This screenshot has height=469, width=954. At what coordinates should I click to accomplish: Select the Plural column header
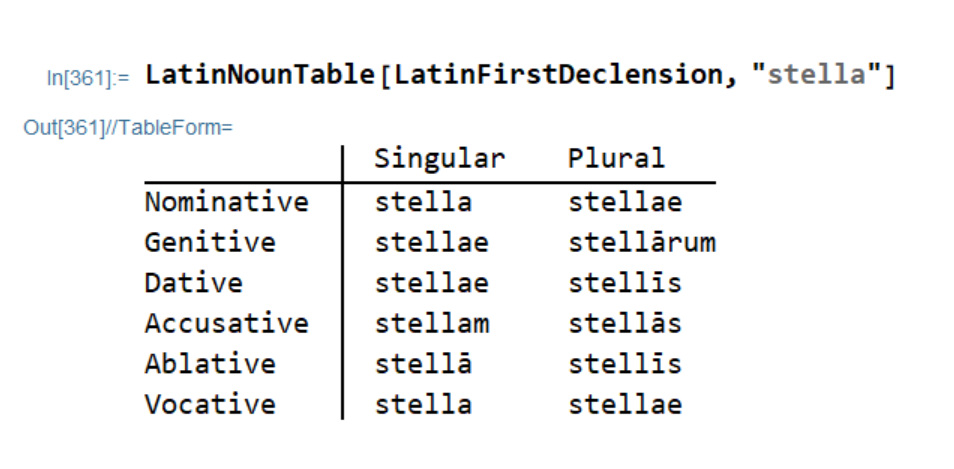point(616,159)
